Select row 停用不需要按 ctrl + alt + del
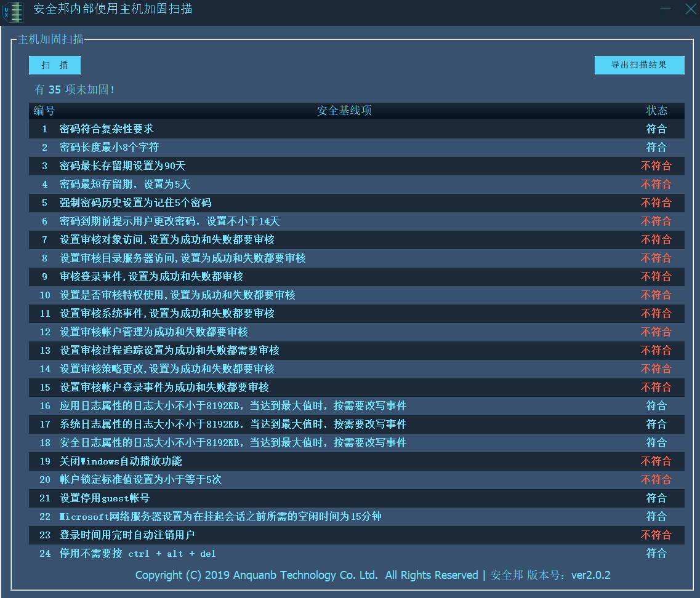The height and width of the screenshot is (598, 700). [356, 553]
